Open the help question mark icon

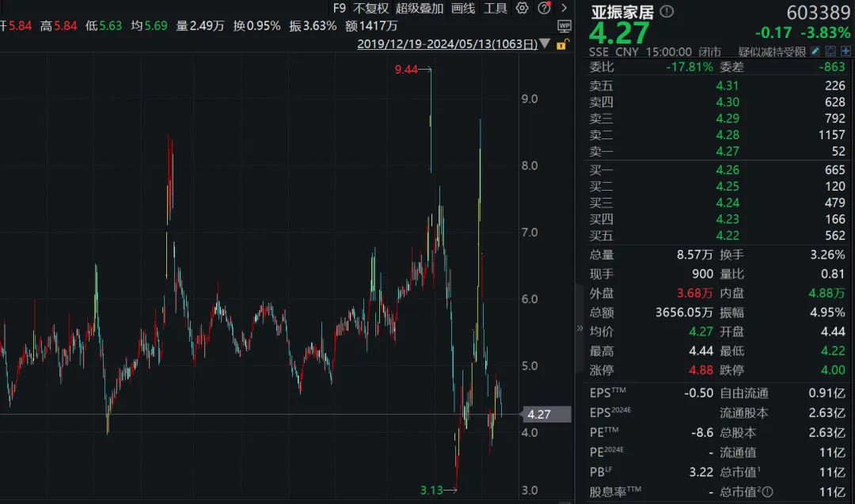tap(544, 8)
